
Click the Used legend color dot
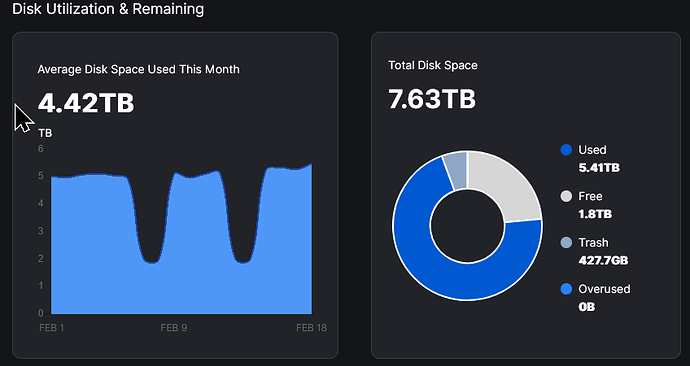pyautogui.click(x=566, y=150)
